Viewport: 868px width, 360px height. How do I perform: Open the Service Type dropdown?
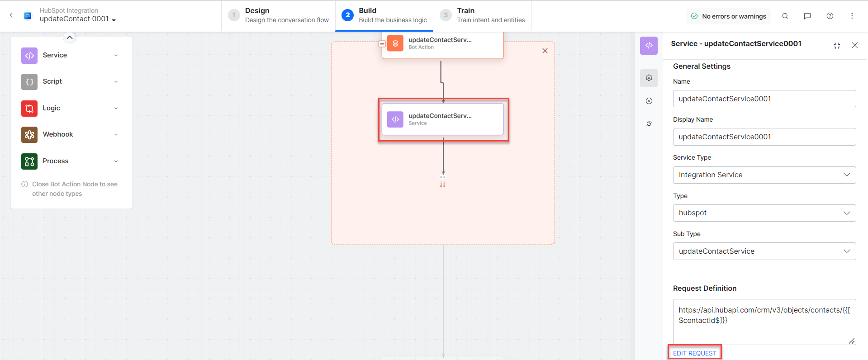coord(764,175)
